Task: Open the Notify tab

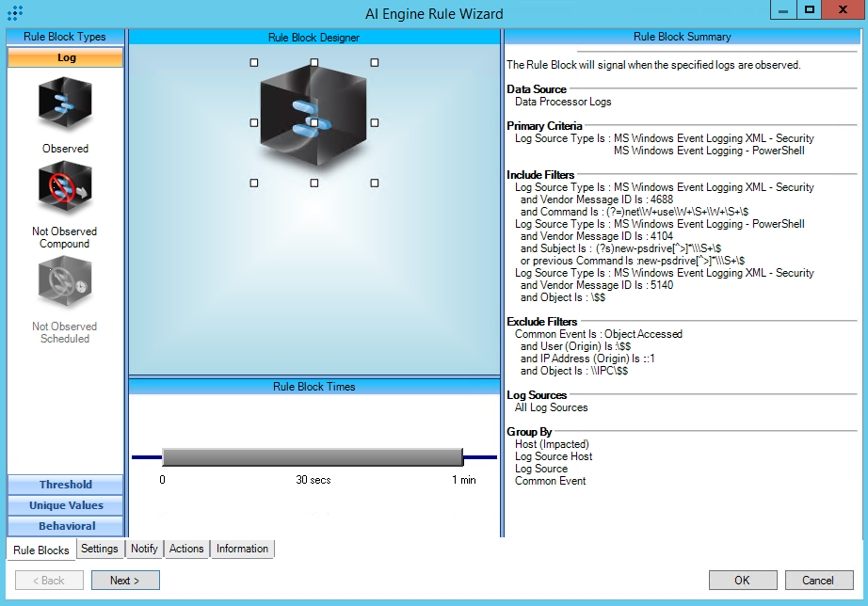Action: point(145,549)
